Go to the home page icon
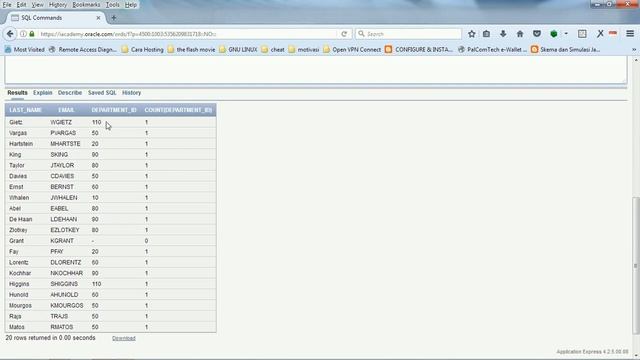This screenshot has height=360, width=640. (520, 34)
